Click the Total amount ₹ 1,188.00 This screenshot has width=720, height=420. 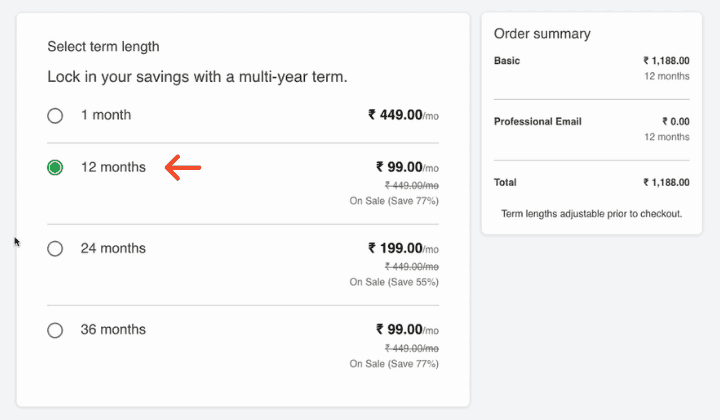666,183
